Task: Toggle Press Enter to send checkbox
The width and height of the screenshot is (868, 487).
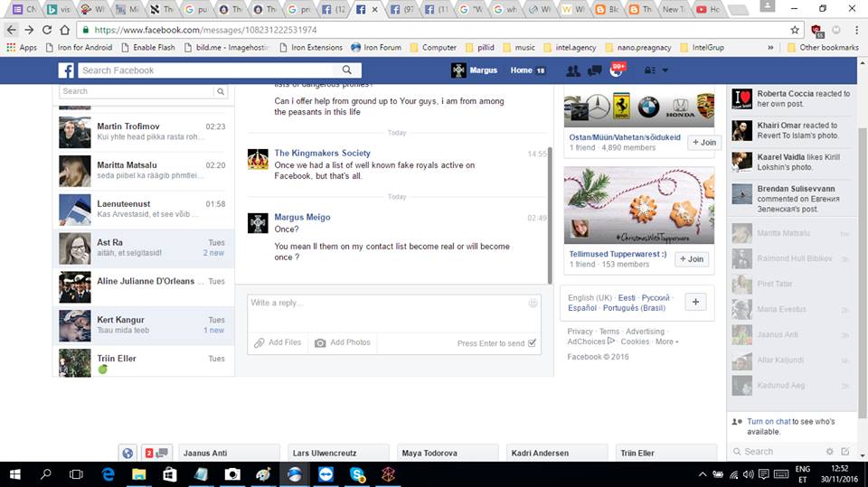Action: pos(532,343)
